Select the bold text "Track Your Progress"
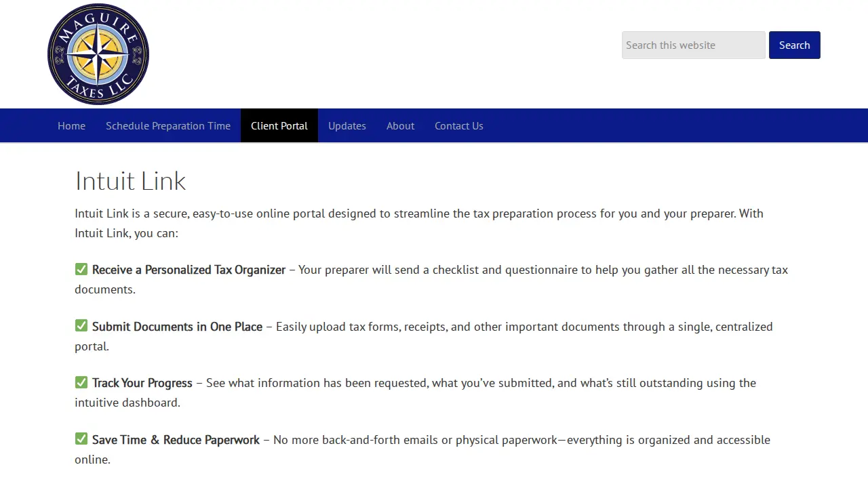The image size is (868, 488). click(142, 383)
